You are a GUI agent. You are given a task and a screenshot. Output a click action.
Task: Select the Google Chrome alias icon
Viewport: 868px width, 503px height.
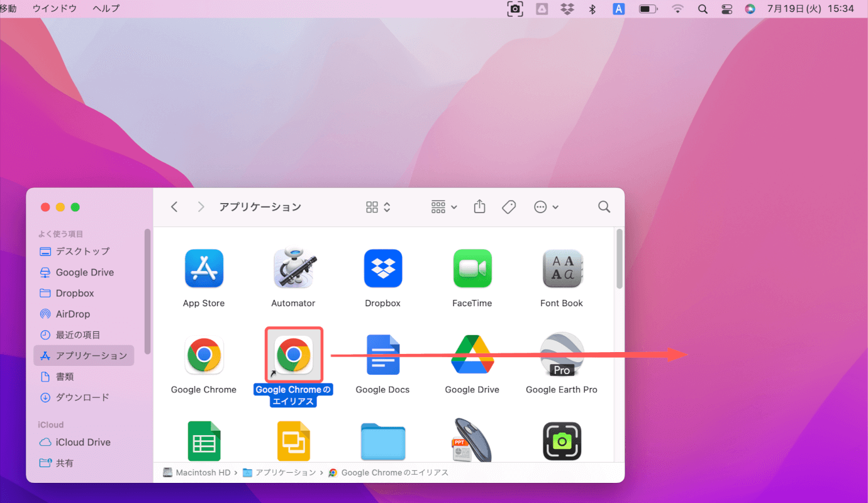[294, 355]
